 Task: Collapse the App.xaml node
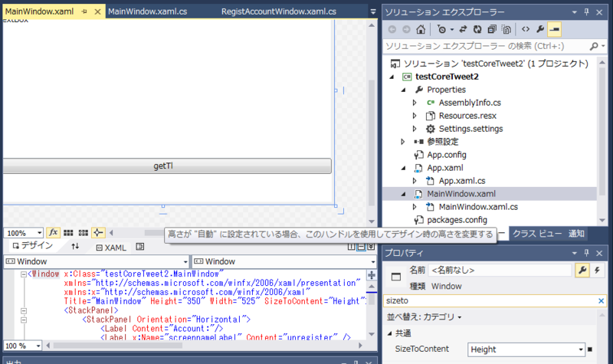pos(404,168)
